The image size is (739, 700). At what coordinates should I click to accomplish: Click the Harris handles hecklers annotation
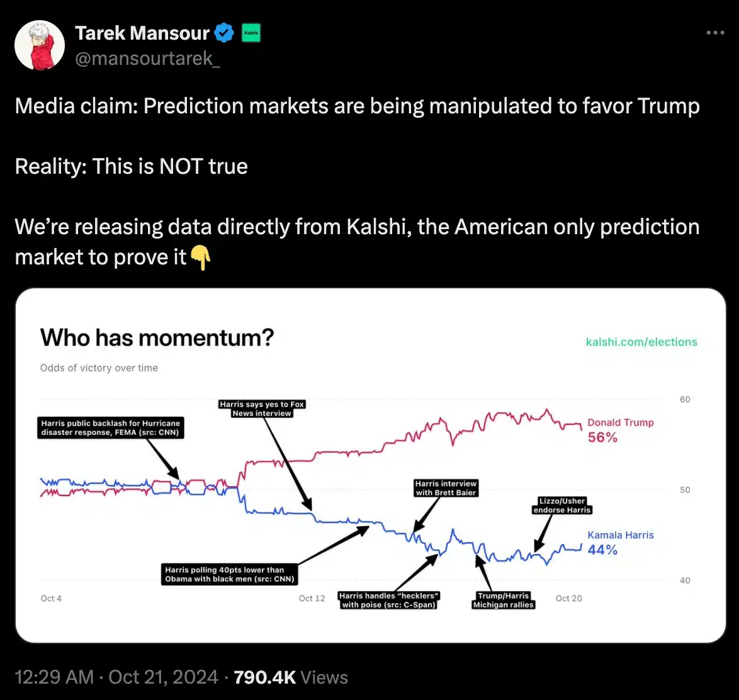click(x=389, y=600)
